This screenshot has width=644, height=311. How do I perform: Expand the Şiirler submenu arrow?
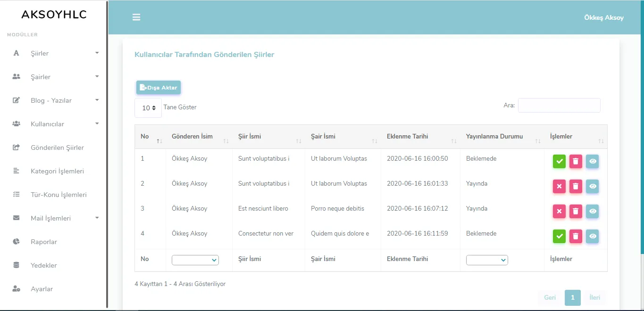coord(97,53)
